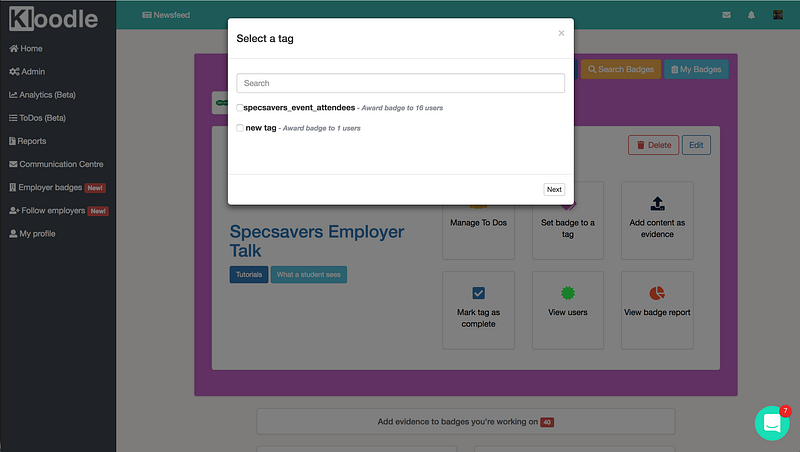Open the chat widget icon

tap(772, 423)
